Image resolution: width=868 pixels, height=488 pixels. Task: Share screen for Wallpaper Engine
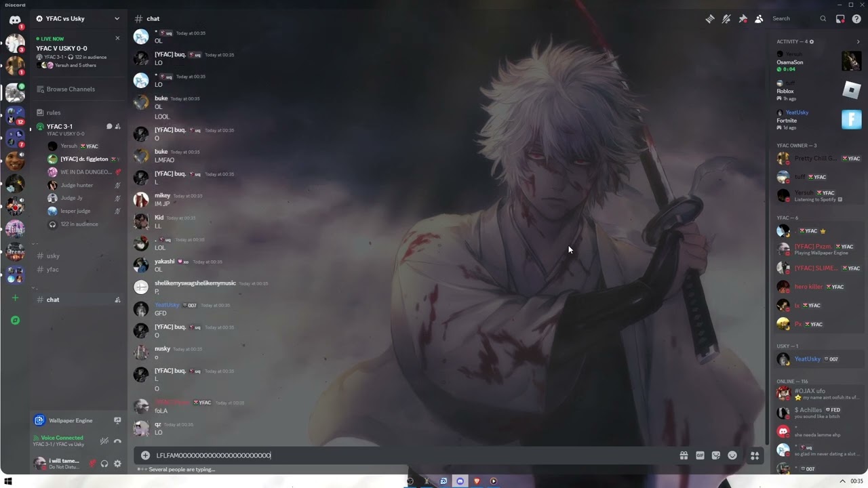pyautogui.click(x=117, y=420)
